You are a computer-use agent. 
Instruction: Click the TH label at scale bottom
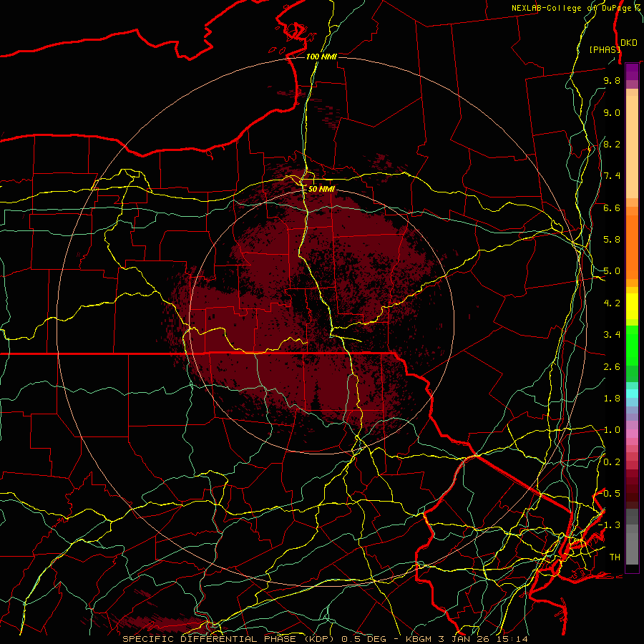[x=615, y=557]
